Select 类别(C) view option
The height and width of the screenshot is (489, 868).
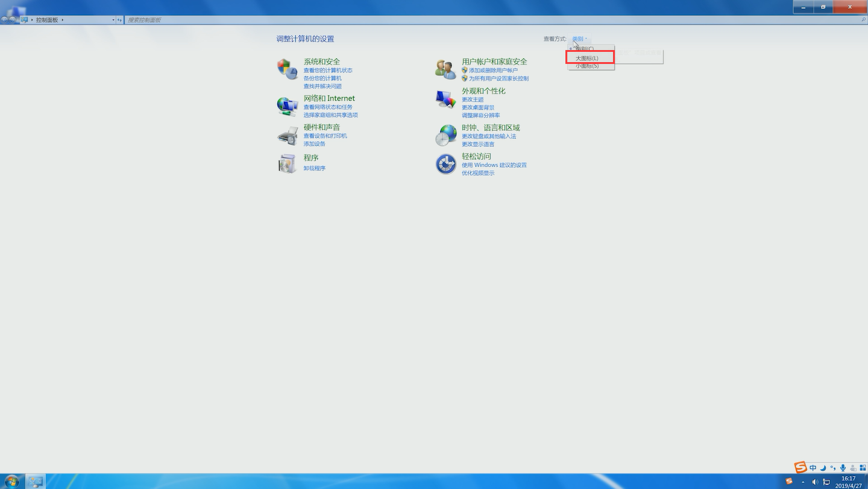click(x=591, y=49)
